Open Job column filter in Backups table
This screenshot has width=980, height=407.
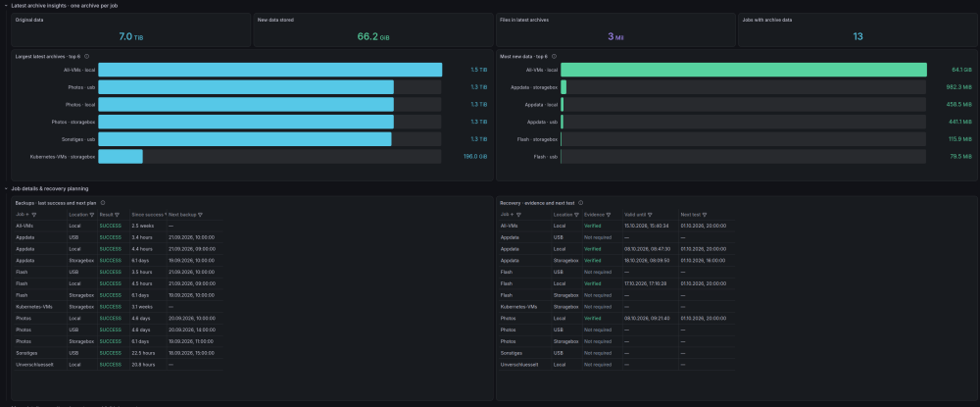pos(33,215)
